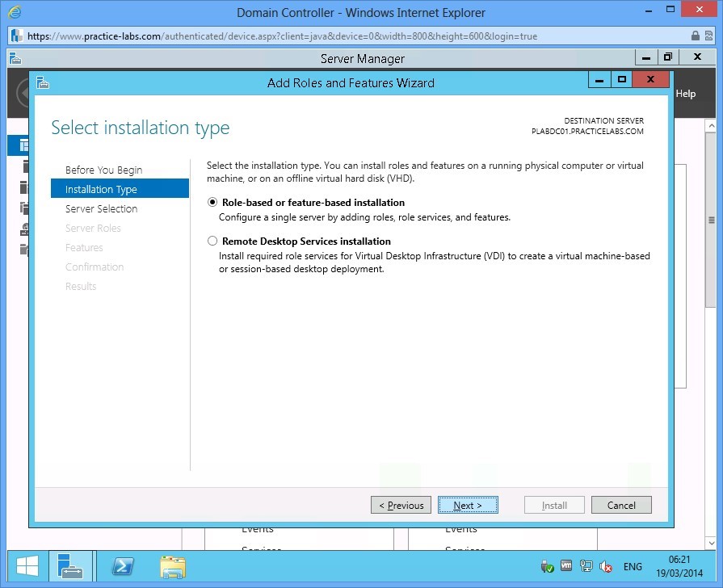
Task: Click the Server Manager taskbar icon
Action: tap(71, 566)
